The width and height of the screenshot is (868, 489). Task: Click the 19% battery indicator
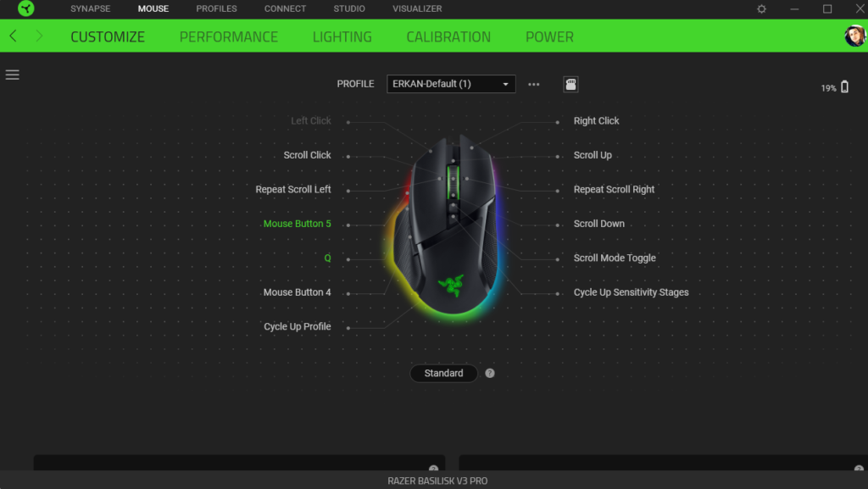pyautogui.click(x=835, y=87)
